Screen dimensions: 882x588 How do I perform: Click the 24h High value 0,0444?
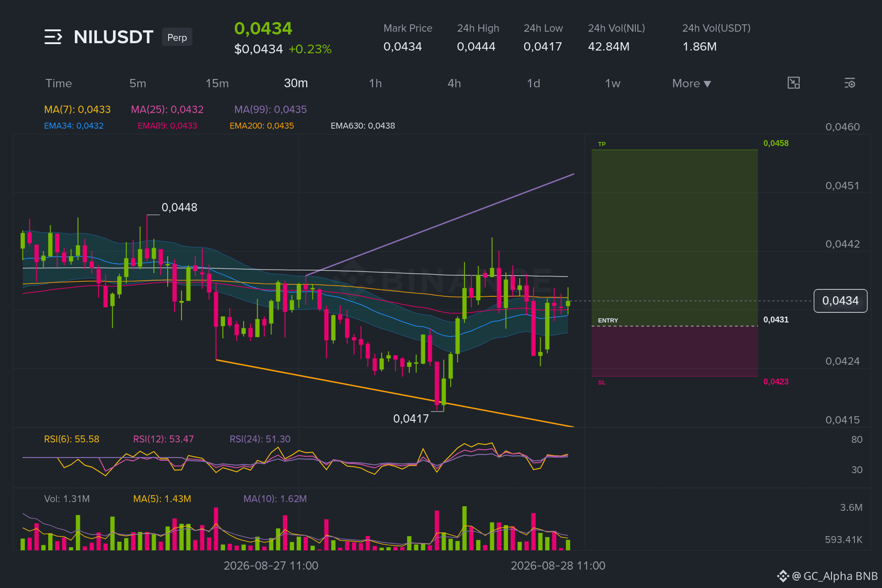(476, 46)
